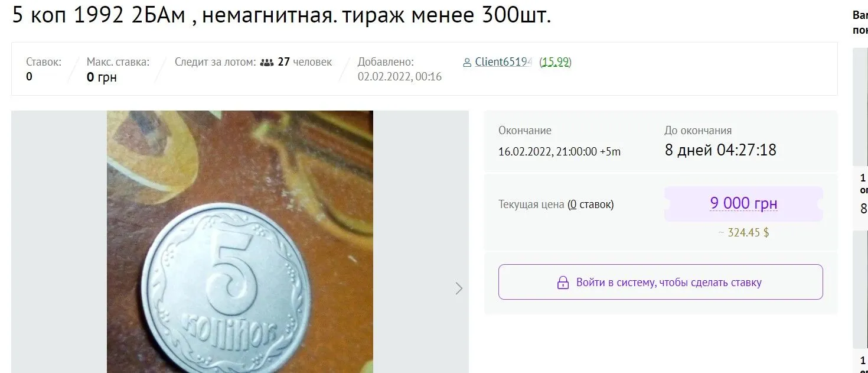The height and width of the screenshot is (373, 868).
Task: Click the 'Макс. ставка' value 0 грн
Action: 102,77
